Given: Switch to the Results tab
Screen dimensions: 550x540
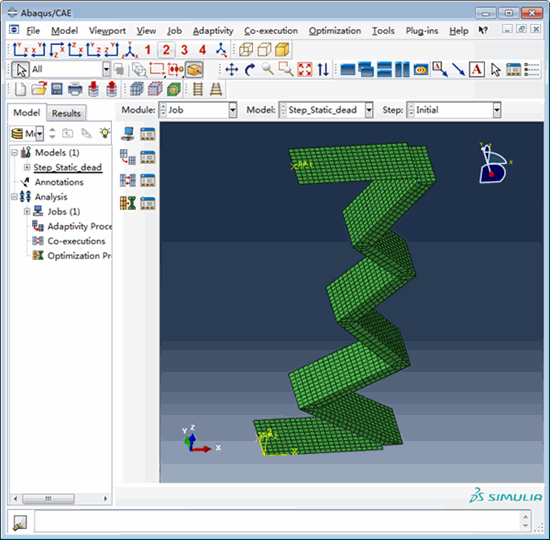Looking at the screenshot, I should pyautogui.click(x=66, y=113).
